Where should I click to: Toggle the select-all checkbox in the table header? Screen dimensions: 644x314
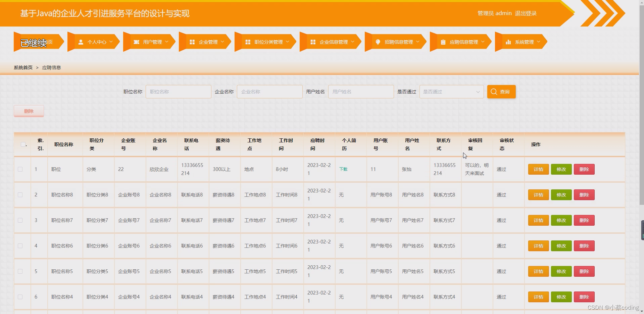(23, 144)
